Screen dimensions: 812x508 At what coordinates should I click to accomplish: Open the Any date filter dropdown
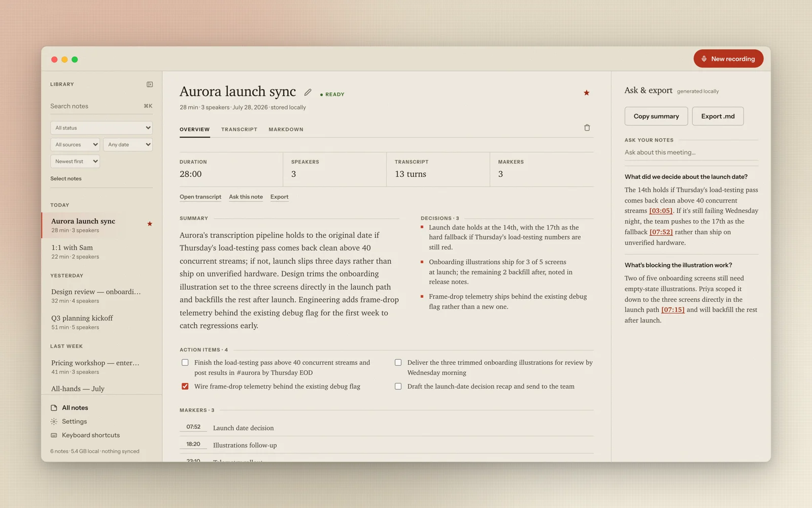(128, 145)
